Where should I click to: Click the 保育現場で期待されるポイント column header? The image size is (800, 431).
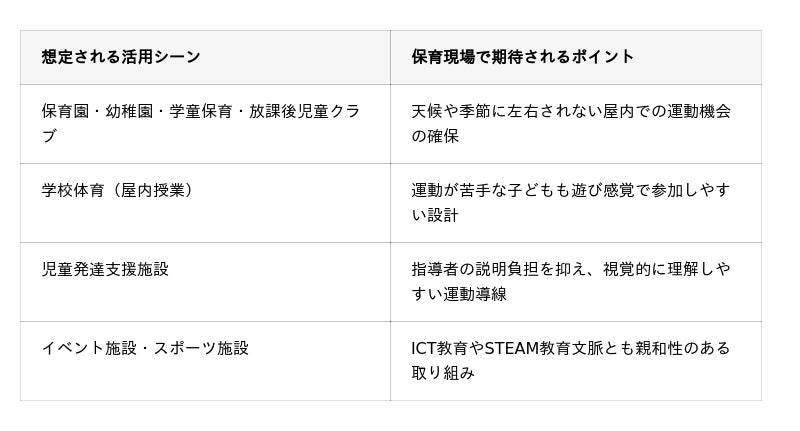pos(522,57)
